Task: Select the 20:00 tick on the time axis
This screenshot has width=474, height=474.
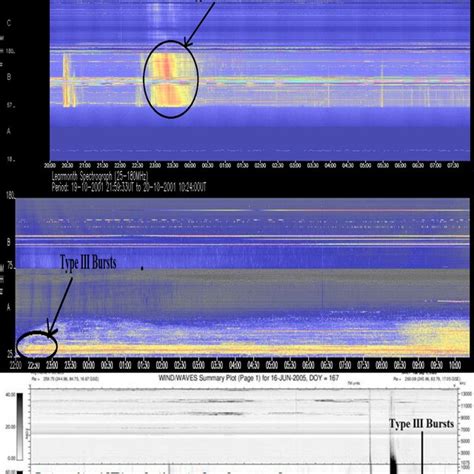Action: tap(50, 165)
